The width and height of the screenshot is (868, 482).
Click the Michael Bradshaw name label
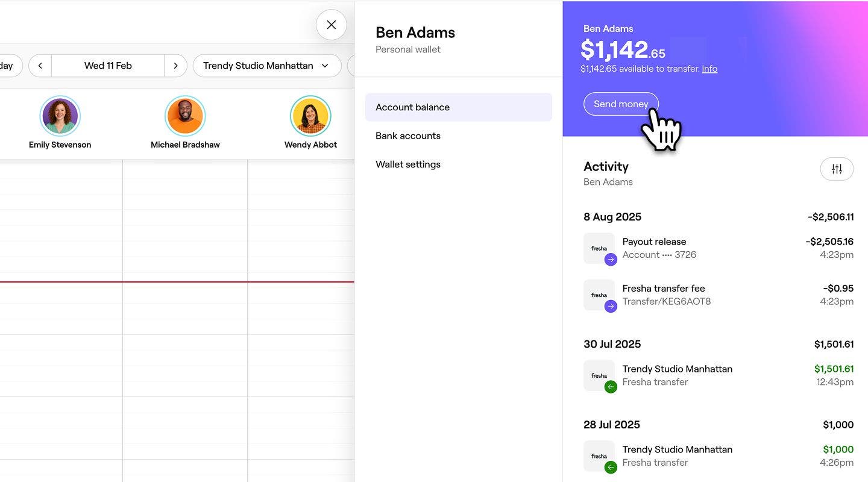tap(185, 145)
